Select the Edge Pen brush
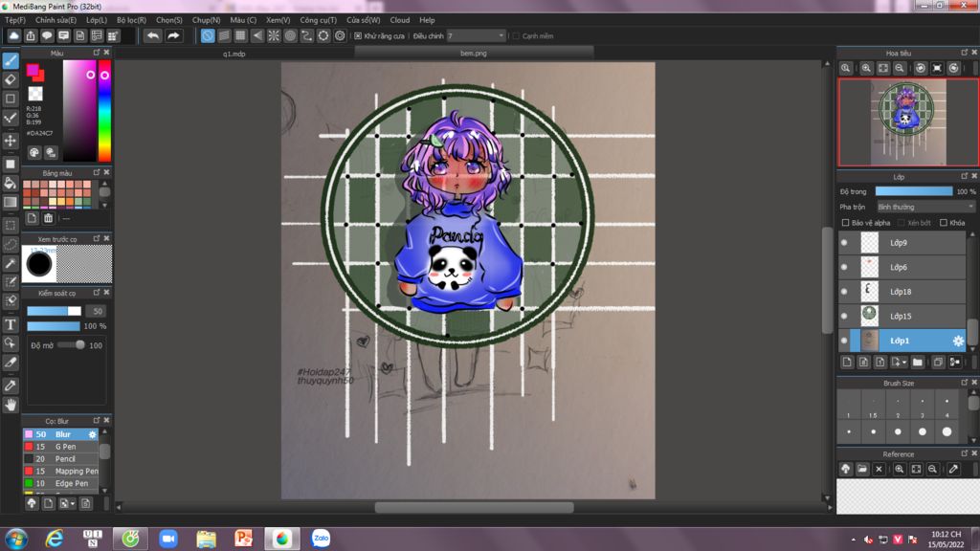Screen dimensions: 980x551 [60, 483]
